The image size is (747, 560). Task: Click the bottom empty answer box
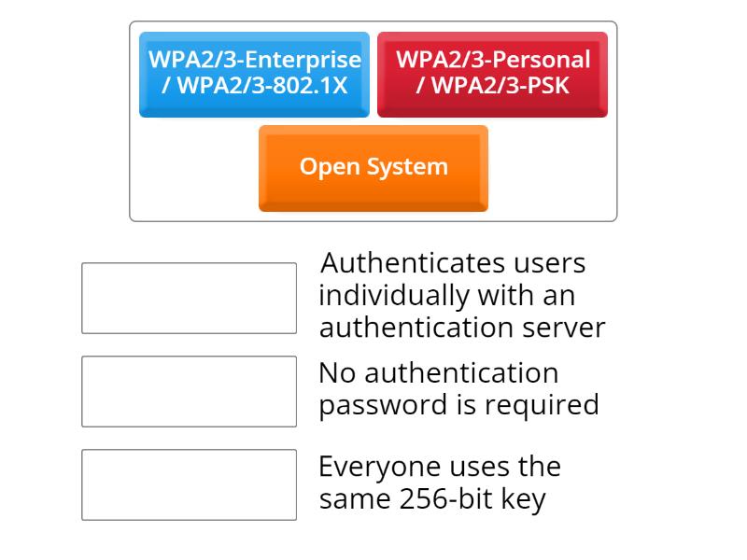tap(189, 484)
